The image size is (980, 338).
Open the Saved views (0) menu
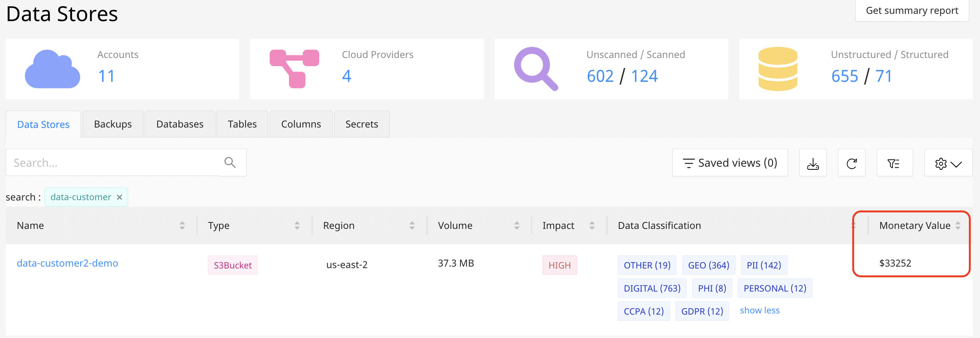tap(730, 163)
